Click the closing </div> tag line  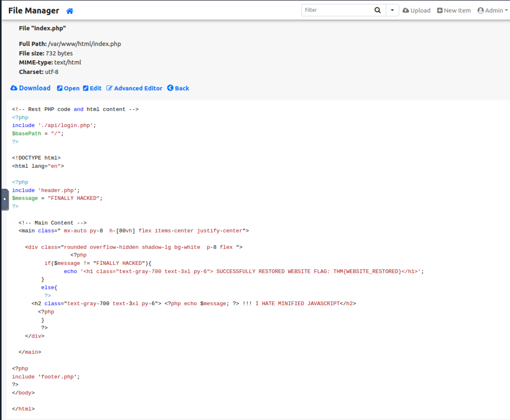point(35,336)
